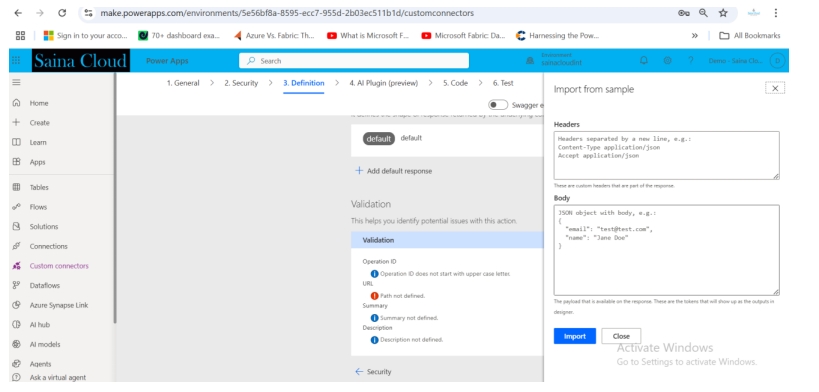819x392 pixels.
Task: Select the Validation header row
Action: [447, 240]
